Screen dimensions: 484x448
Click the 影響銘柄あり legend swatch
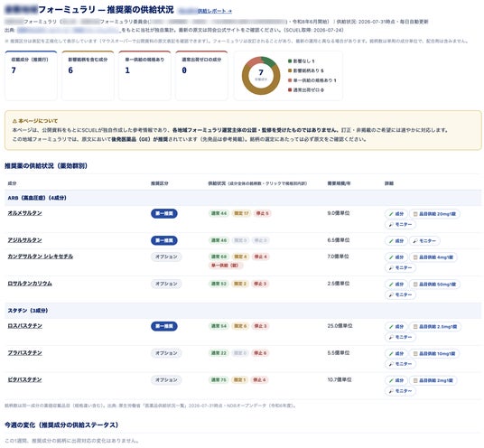(x=290, y=70)
